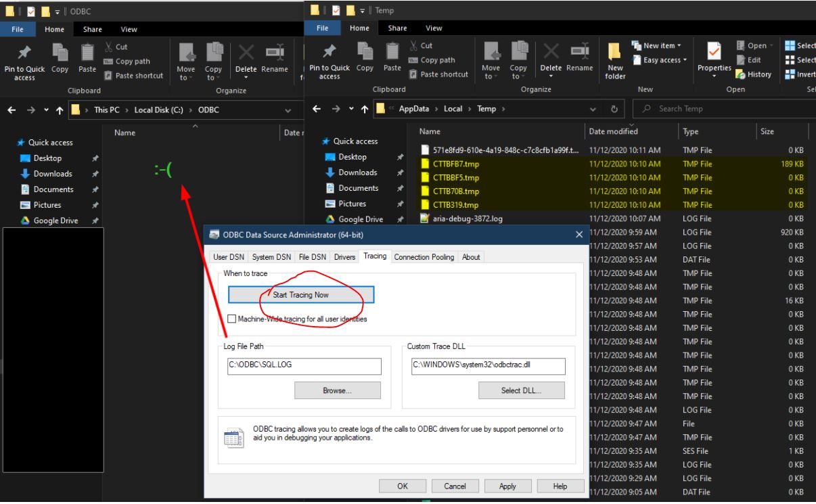This screenshot has width=816, height=504.
Task: Switch to View tab in Temp window
Action: pos(434,29)
